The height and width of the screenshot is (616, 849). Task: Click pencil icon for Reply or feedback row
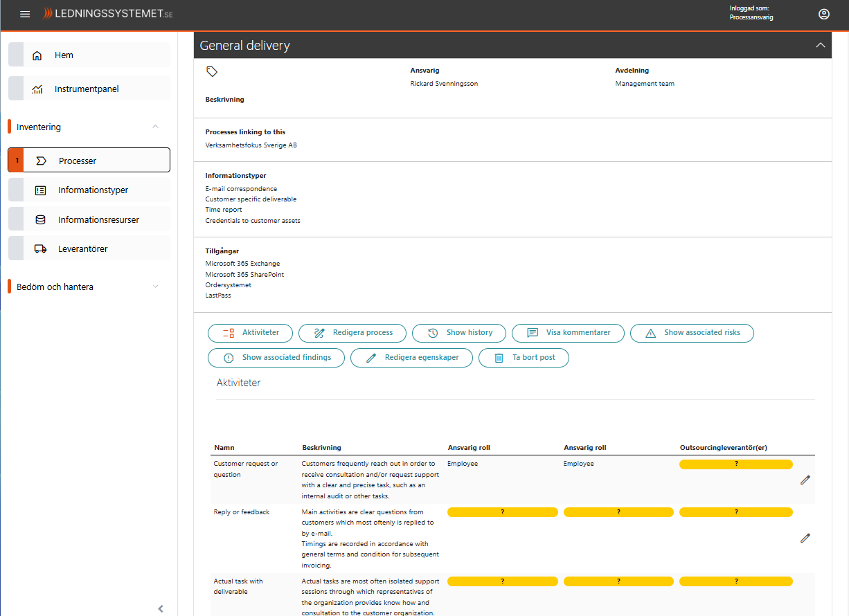[x=805, y=538]
